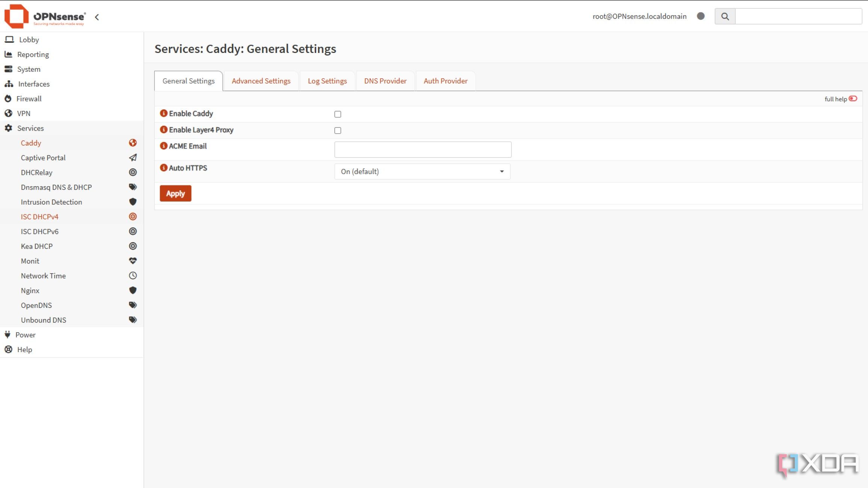Click the Apply button
The image size is (868, 488).
tap(175, 193)
